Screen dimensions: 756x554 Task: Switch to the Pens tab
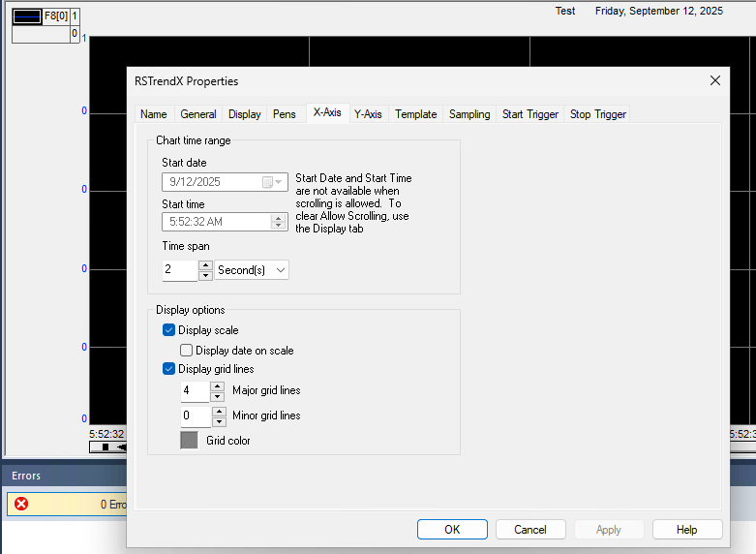(285, 114)
